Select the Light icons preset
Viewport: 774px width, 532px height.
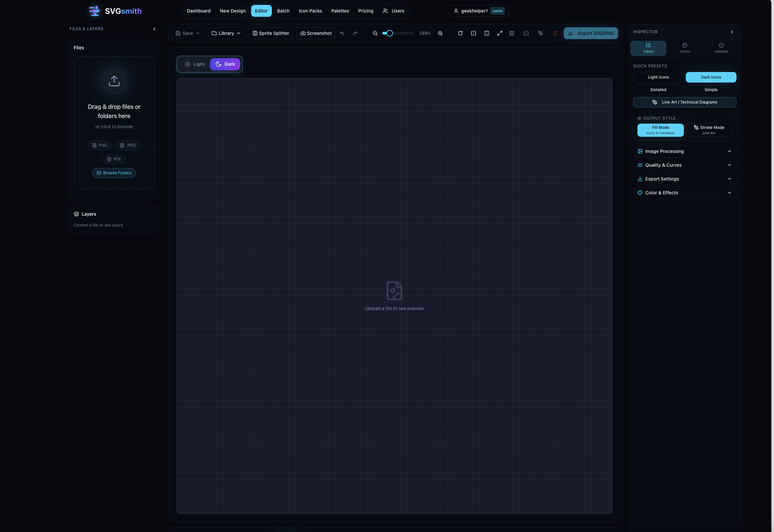pos(658,77)
